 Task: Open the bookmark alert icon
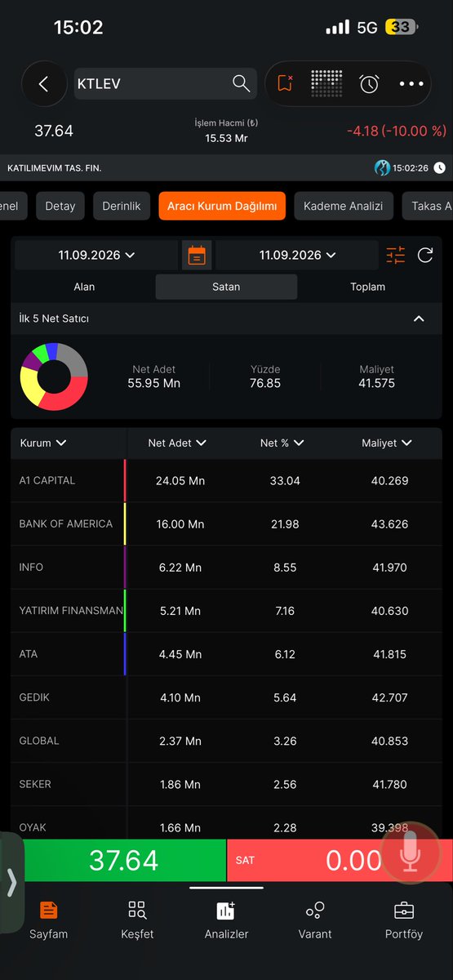(x=285, y=83)
